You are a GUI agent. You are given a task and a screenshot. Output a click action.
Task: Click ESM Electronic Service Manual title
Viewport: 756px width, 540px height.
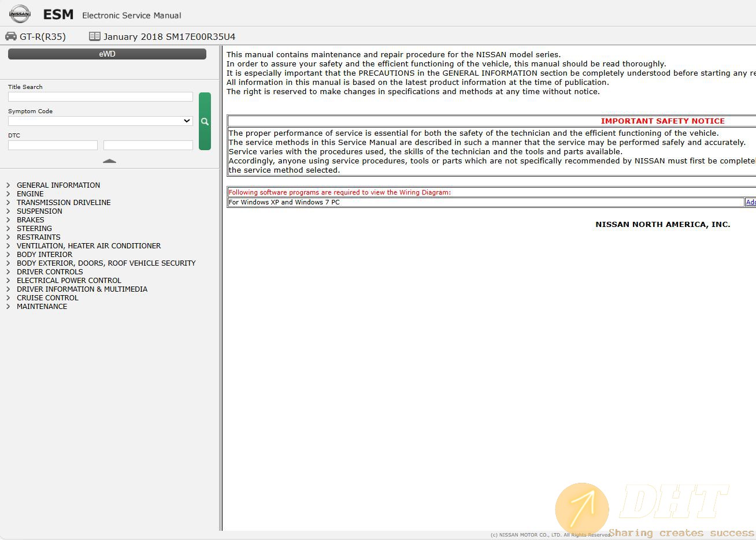pyautogui.click(x=112, y=14)
